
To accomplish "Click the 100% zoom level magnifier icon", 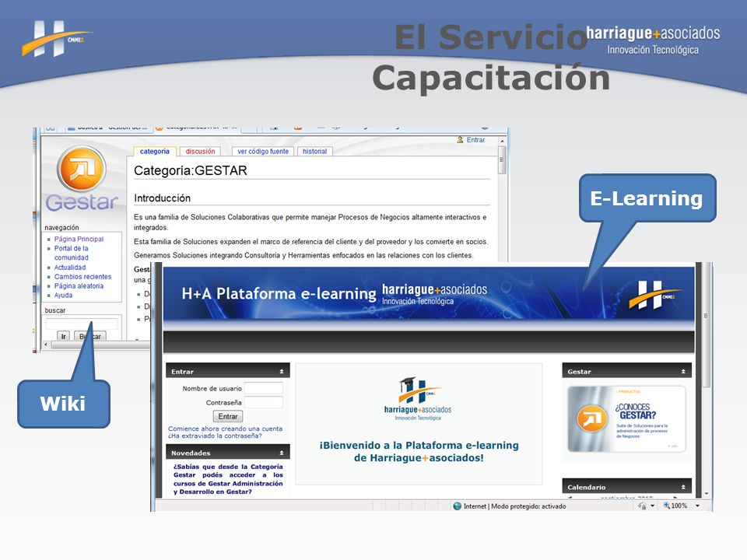I will pyautogui.click(x=667, y=506).
